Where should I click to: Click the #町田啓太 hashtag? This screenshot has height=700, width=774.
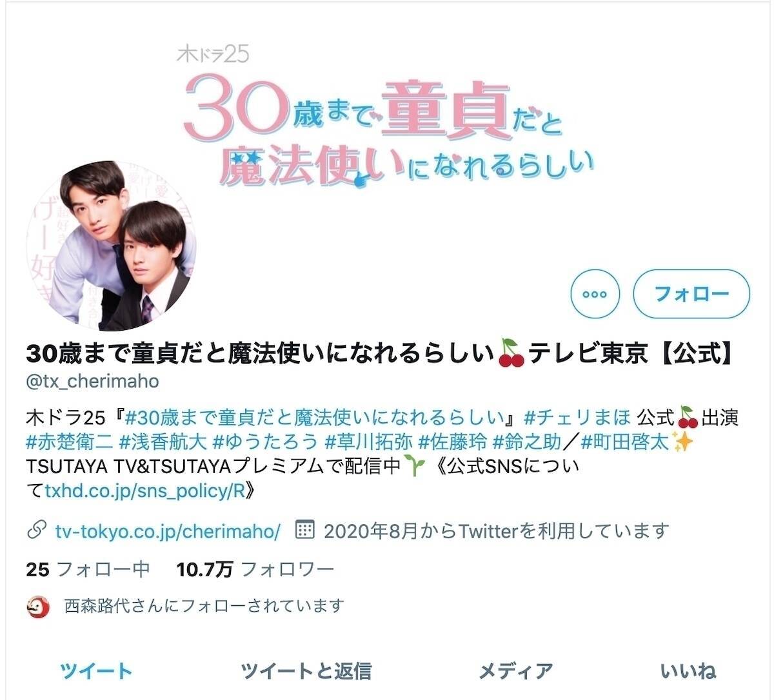click(625, 442)
